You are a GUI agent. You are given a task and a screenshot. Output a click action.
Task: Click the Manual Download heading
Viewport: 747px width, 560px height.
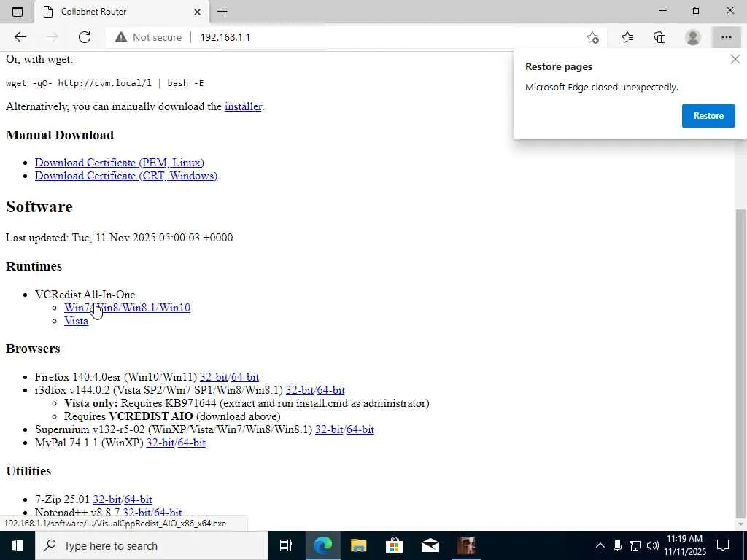coord(60,135)
